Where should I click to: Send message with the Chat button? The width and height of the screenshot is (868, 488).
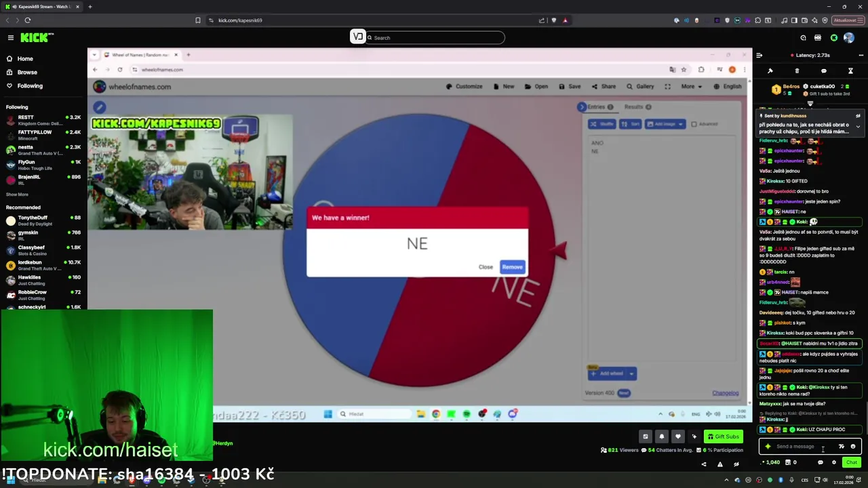pyautogui.click(x=852, y=462)
